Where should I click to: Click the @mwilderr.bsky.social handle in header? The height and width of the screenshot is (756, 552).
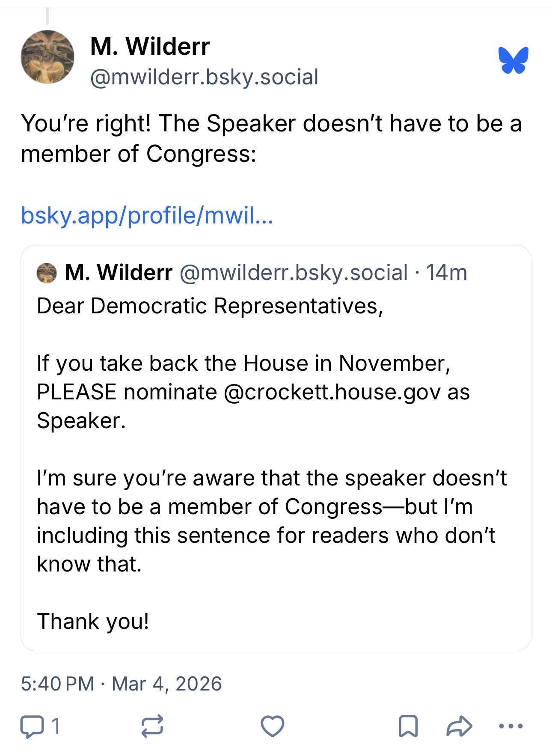pyautogui.click(x=204, y=77)
